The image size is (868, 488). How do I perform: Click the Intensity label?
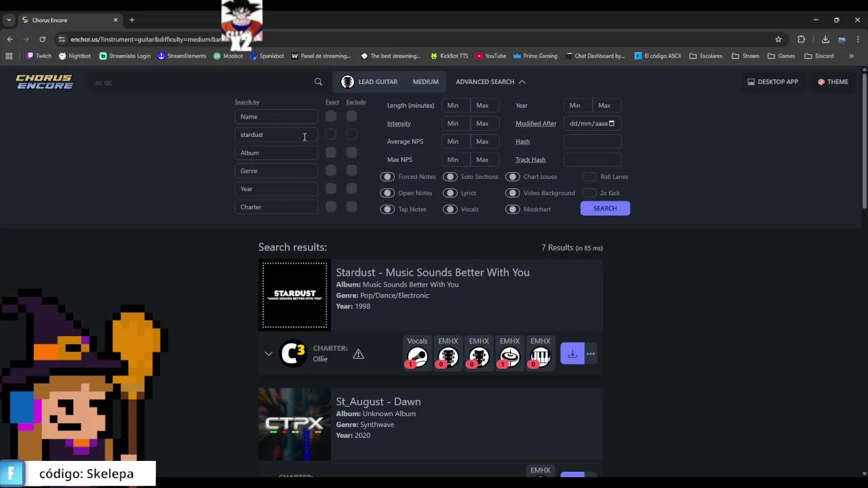(399, 124)
